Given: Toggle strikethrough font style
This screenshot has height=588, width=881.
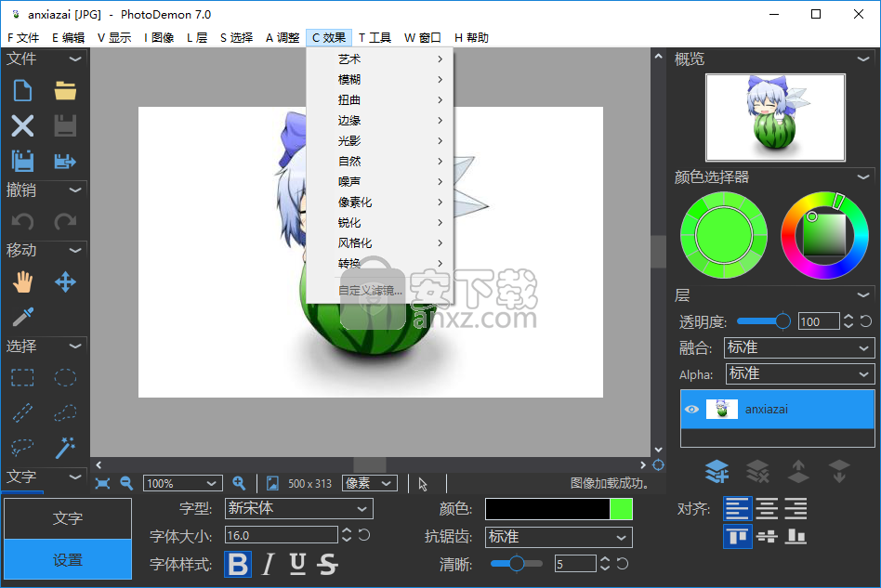Looking at the screenshot, I should (327, 565).
